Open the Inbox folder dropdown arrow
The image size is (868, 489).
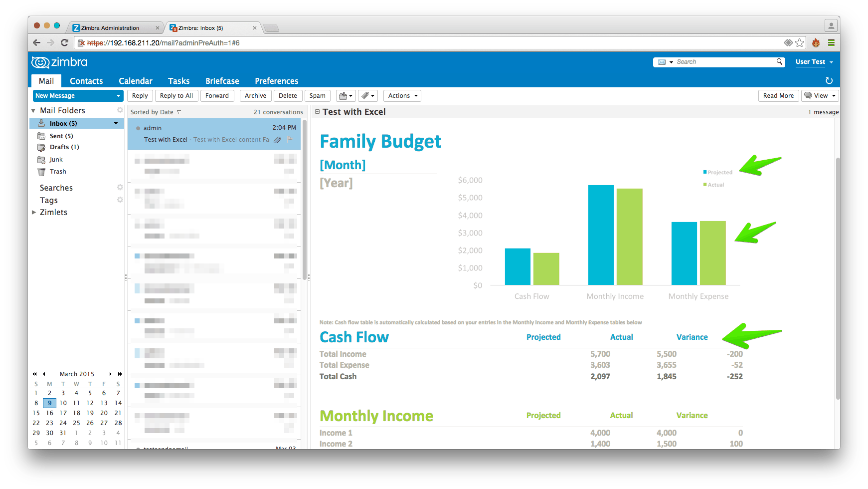[116, 123]
